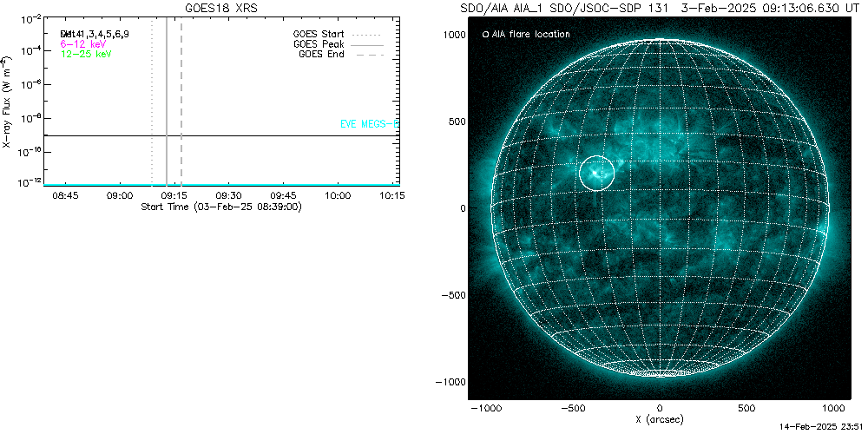Click the GOES Start dotted vertical line
Screen dimensions: 868x434
click(x=152, y=102)
